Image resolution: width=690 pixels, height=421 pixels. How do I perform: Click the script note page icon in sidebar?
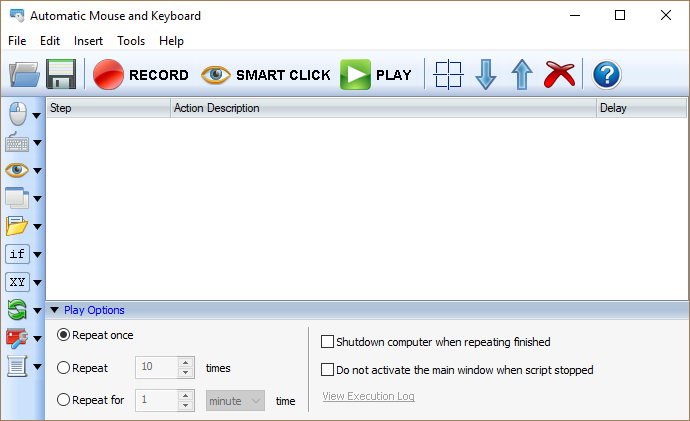coord(17,366)
